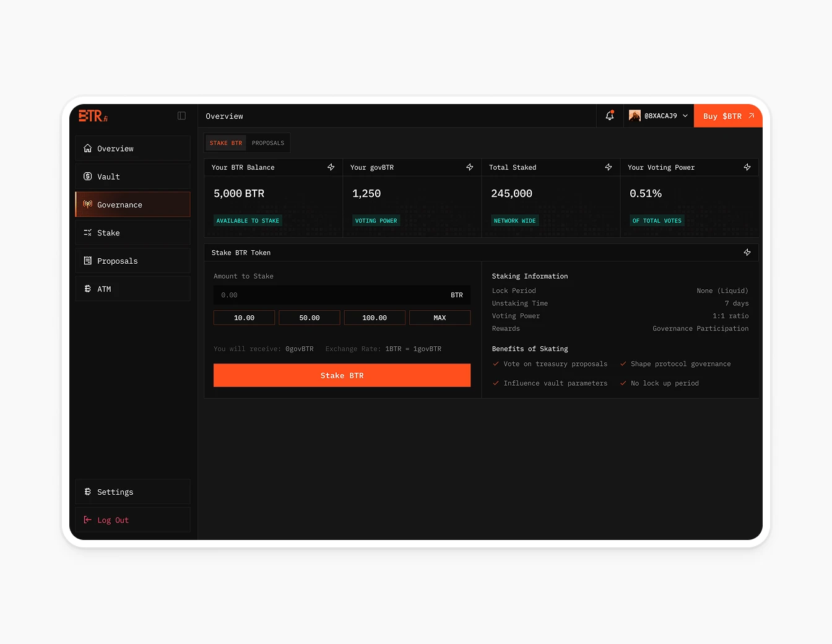This screenshot has width=832, height=644.
Task: Click the Proposals clipboard icon
Action: [x=87, y=261]
